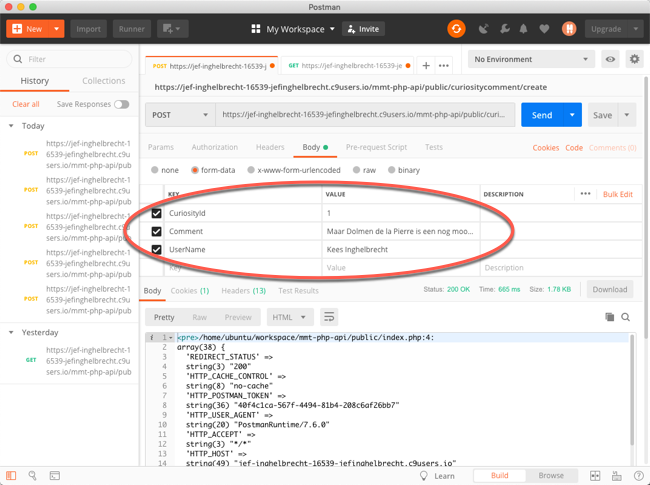Click the grid icon beside My Workspace

(256, 29)
